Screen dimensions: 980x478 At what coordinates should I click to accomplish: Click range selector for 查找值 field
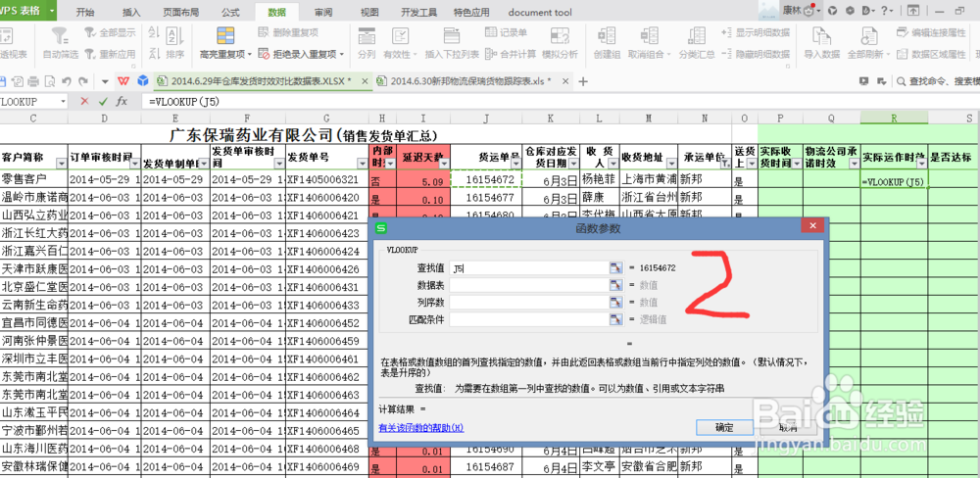(616, 268)
